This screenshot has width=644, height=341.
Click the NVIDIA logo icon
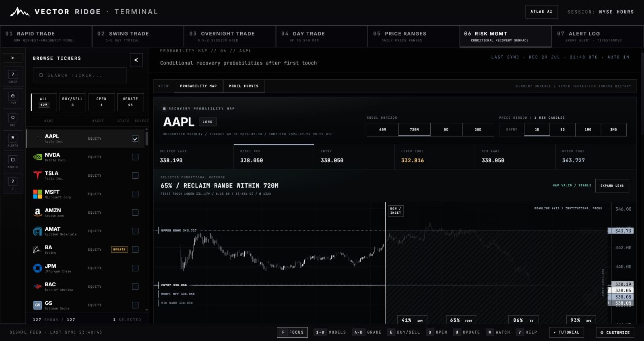(x=37, y=157)
